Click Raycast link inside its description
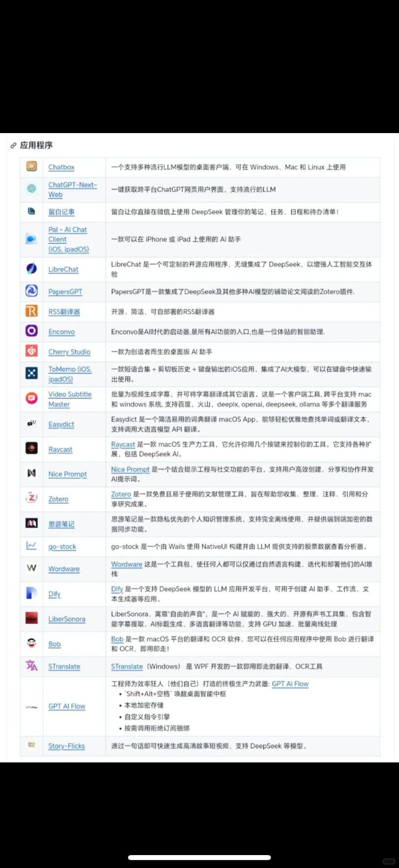Viewport: 399px width, 868px height. point(123,444)
